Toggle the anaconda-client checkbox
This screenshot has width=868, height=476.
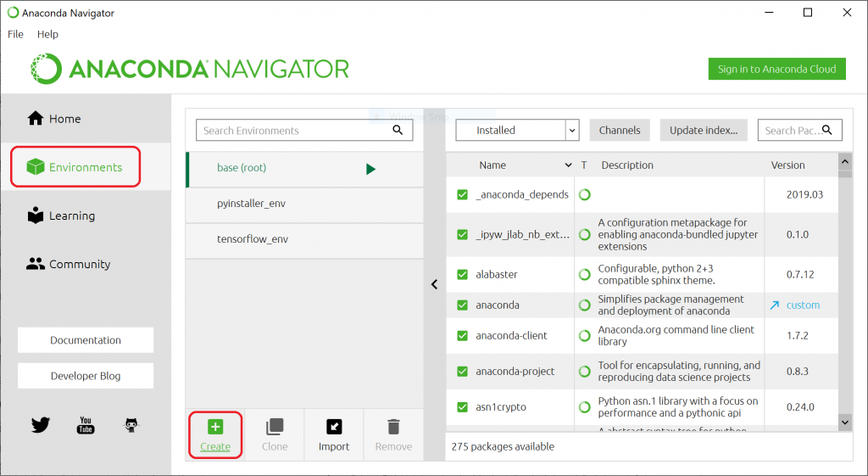[462, 335]
